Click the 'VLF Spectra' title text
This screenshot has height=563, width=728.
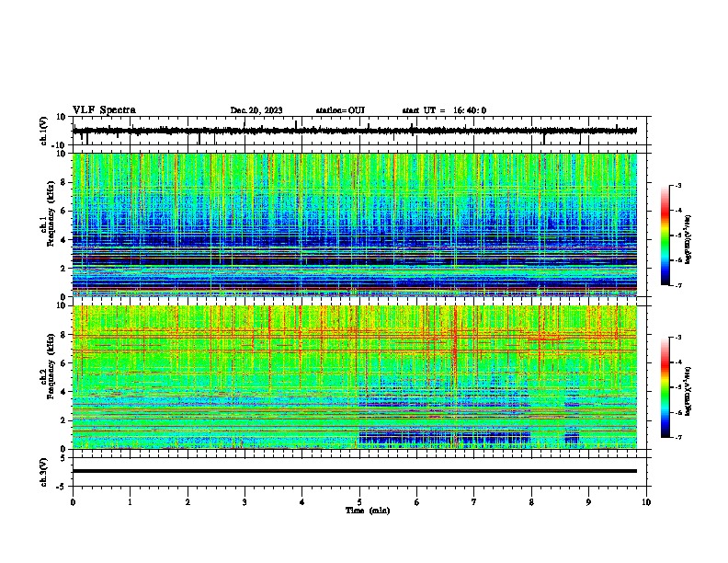click(104, 110)
